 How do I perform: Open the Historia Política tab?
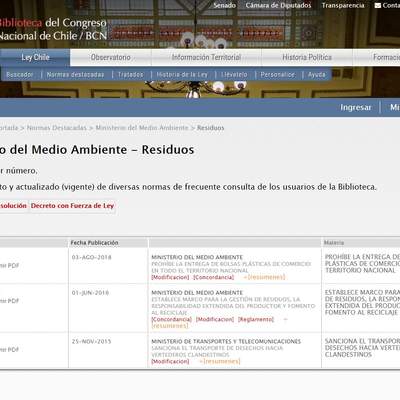click(x=307, y=57)
